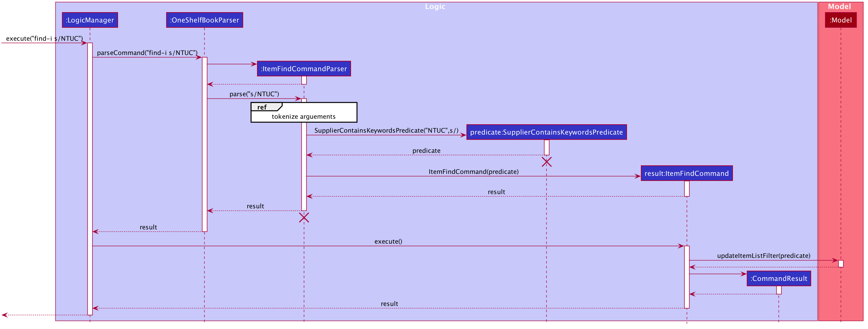This screenshot has height=329, width=868.
Task: Select the :CommandResult participant box
Action: 779,278
